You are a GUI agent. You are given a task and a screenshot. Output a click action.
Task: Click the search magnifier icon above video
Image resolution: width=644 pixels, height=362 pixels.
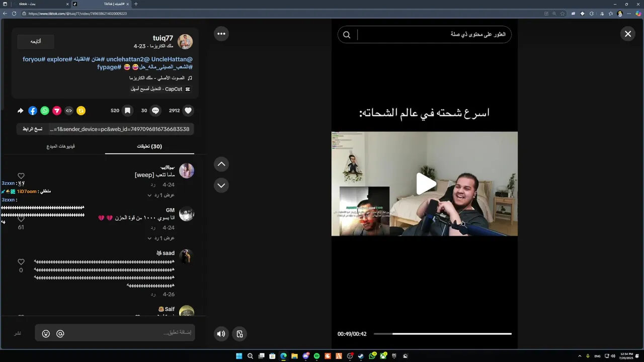tap(347, 35)
